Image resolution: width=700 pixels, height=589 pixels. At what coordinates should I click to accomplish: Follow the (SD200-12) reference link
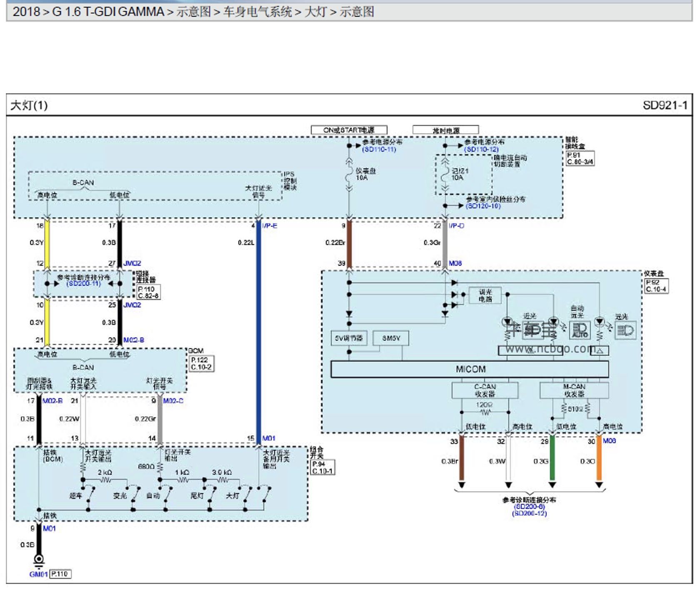(x=530, y=513)
